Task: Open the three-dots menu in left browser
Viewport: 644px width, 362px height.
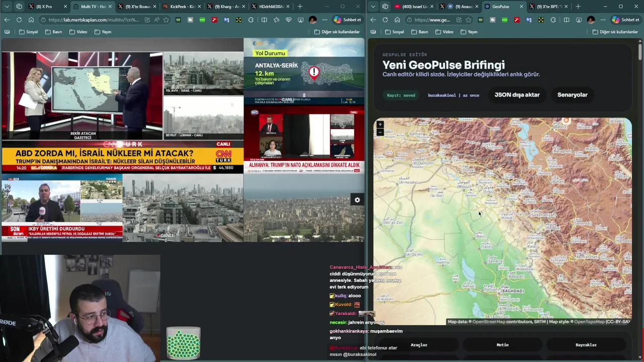Action: (x=325, y=20)
